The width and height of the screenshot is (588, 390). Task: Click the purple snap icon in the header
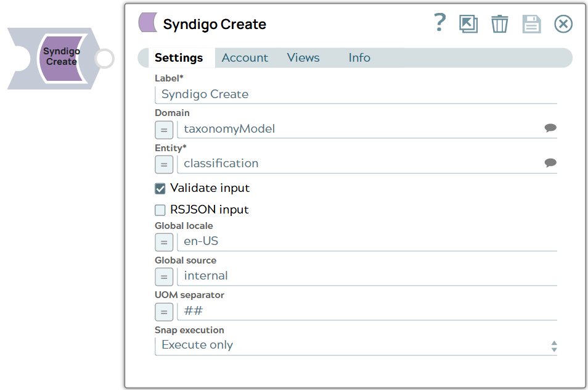tap(147, 22)
